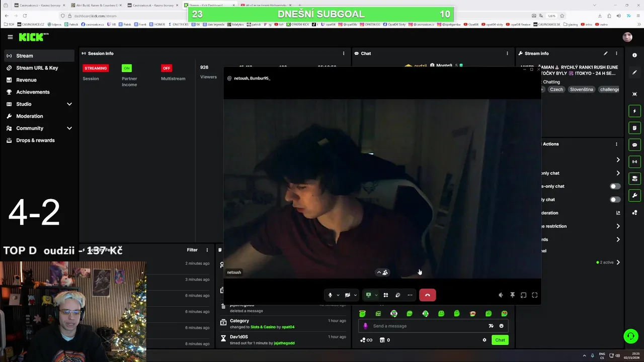Open Achievements page
The width and height of the screenshot is (644, 362).
coord(39,92)
